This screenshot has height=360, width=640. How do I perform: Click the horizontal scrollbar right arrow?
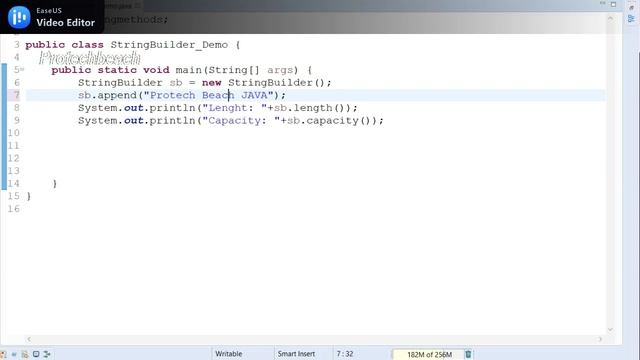pos(600,339)
